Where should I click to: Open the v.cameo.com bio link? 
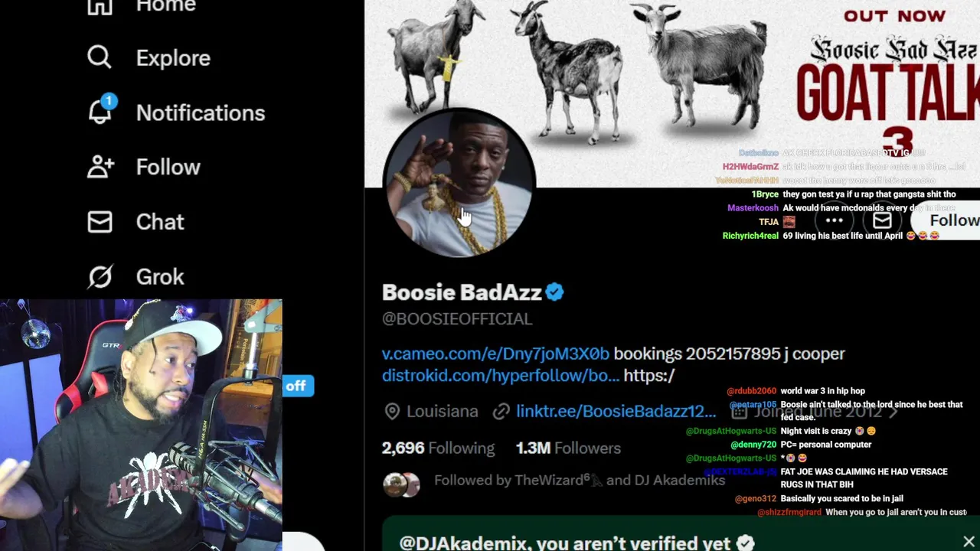495,354
